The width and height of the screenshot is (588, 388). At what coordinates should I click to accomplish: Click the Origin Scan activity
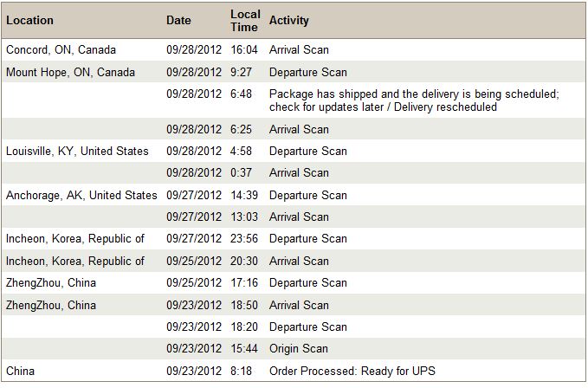tap(299, 349)
